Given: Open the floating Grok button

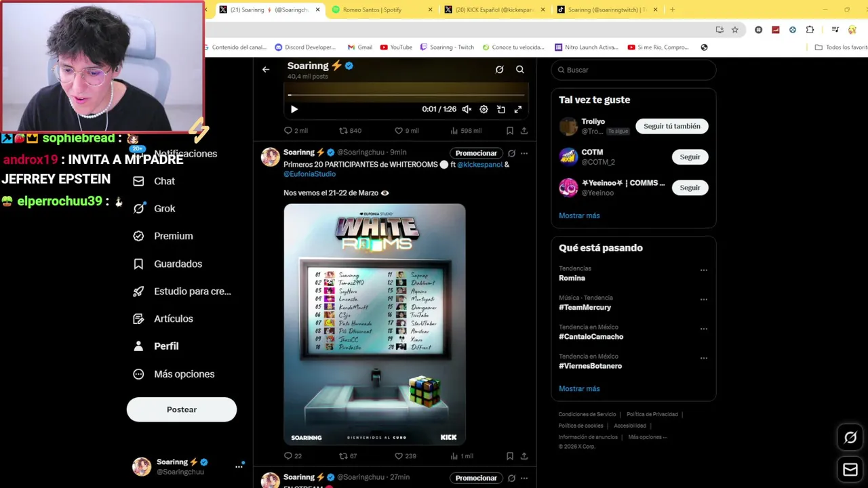Looking at the screenshot, I should 850,438.
